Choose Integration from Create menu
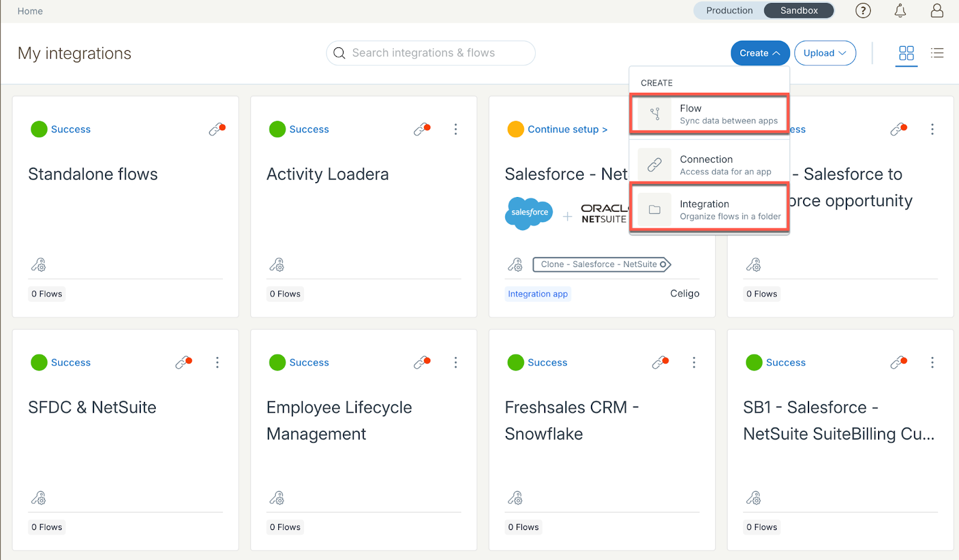The image size is (959, 560). tap(709, 210)
